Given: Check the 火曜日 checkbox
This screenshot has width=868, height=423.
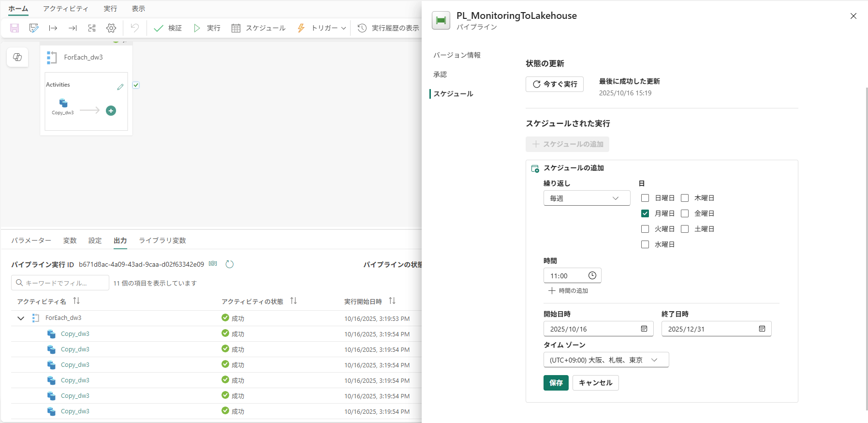Looking at the screenshot, I should [645, 229].
